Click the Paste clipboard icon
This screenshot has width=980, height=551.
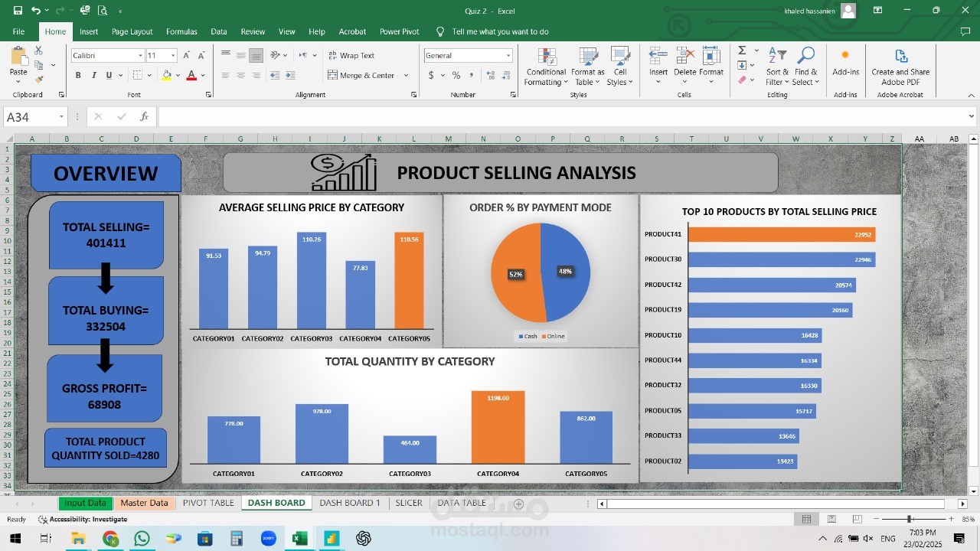18,57
